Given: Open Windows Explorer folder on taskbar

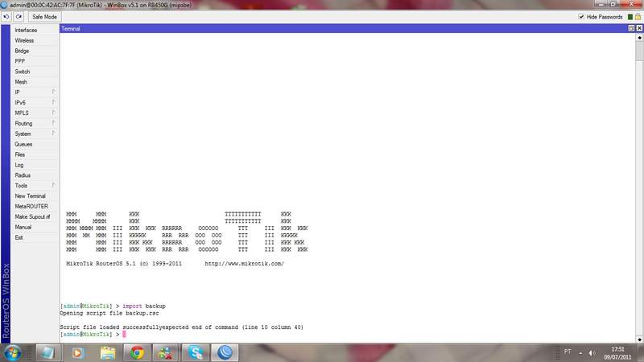Looking at the screenshot, I should (108, 353).
